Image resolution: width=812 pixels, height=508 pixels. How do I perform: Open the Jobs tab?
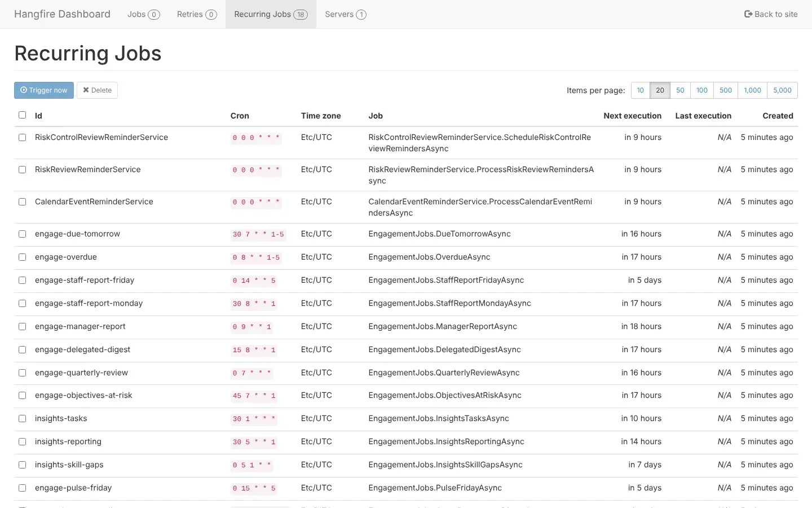(144, 14)
